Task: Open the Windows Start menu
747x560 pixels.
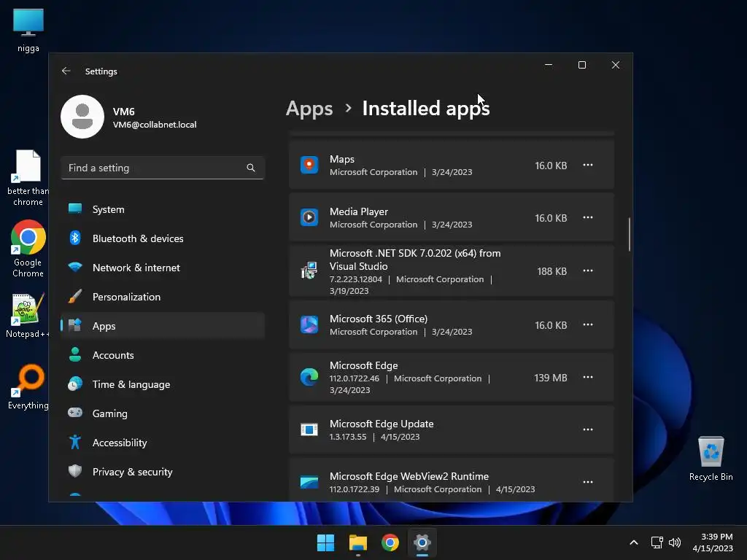Action: pos(326,542)
